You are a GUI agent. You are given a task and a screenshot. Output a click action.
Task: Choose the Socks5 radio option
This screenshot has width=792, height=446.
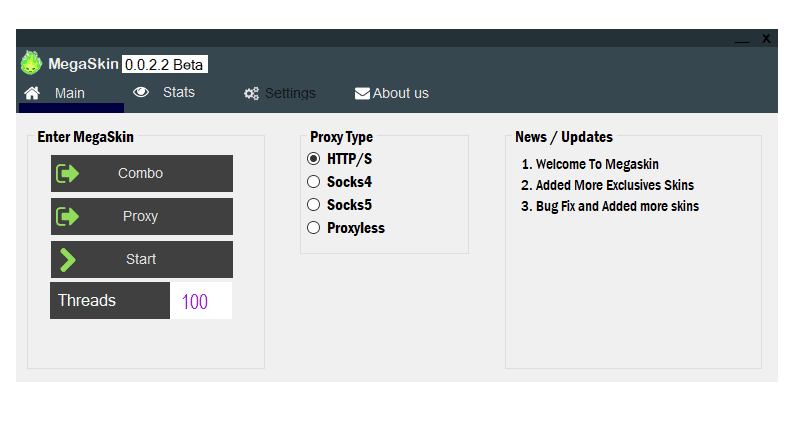tap(339, 205)
